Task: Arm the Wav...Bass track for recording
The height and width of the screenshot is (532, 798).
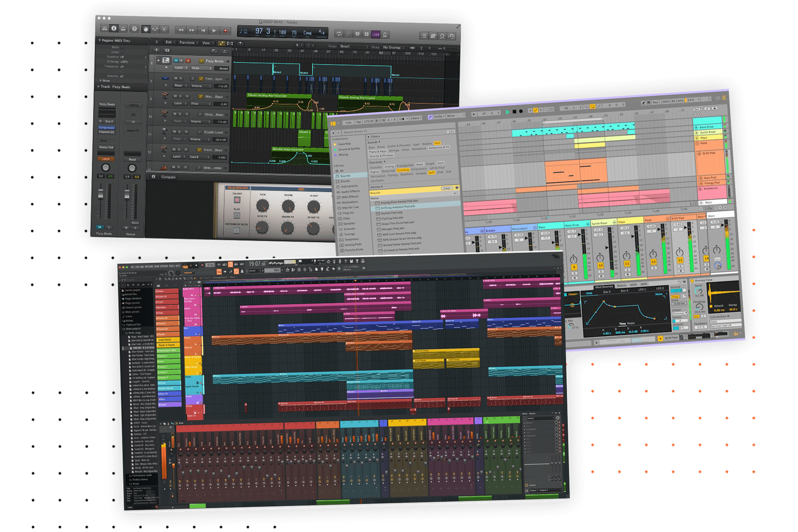Action: click(187, 96)
